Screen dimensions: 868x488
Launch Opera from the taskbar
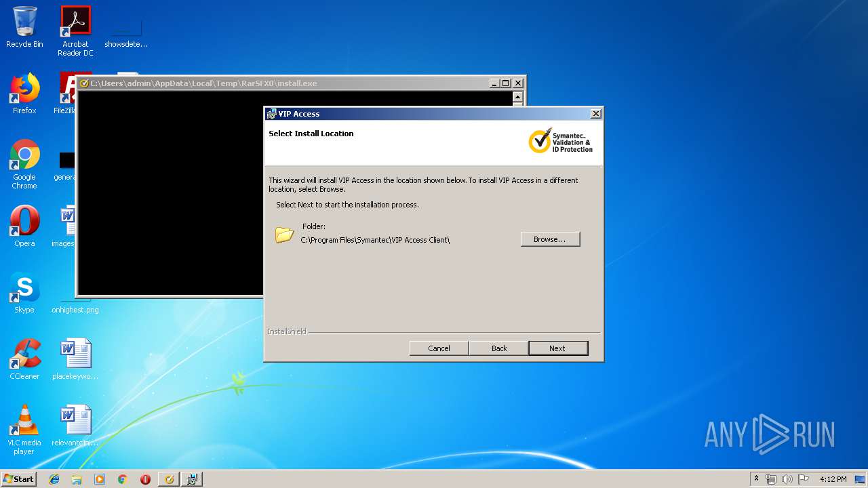pos(145,479)
